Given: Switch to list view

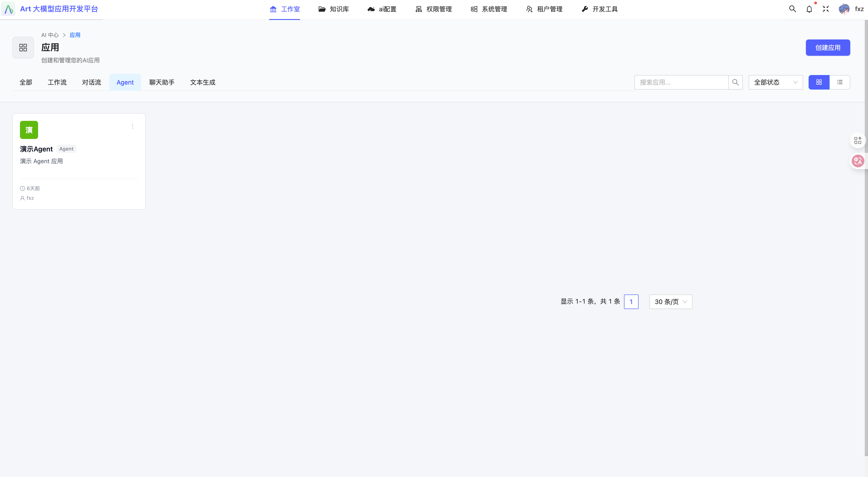Looking at the screenshot, I should click(840, 82).
